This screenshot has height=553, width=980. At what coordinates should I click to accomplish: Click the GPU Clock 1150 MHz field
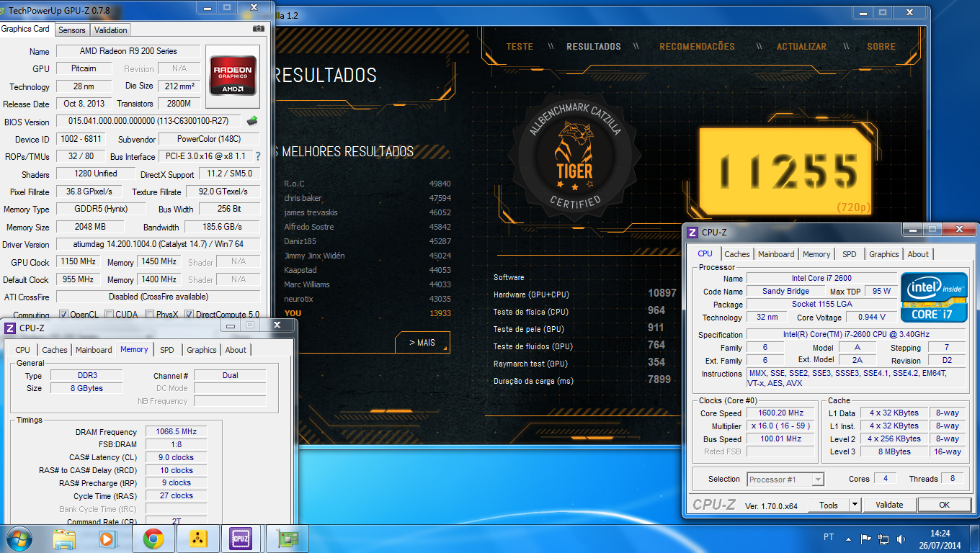point(78,261)
